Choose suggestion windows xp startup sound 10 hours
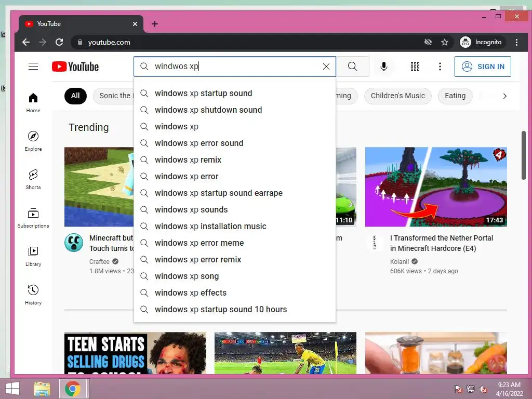Screen dimensions: 532x399 (235, 310)
